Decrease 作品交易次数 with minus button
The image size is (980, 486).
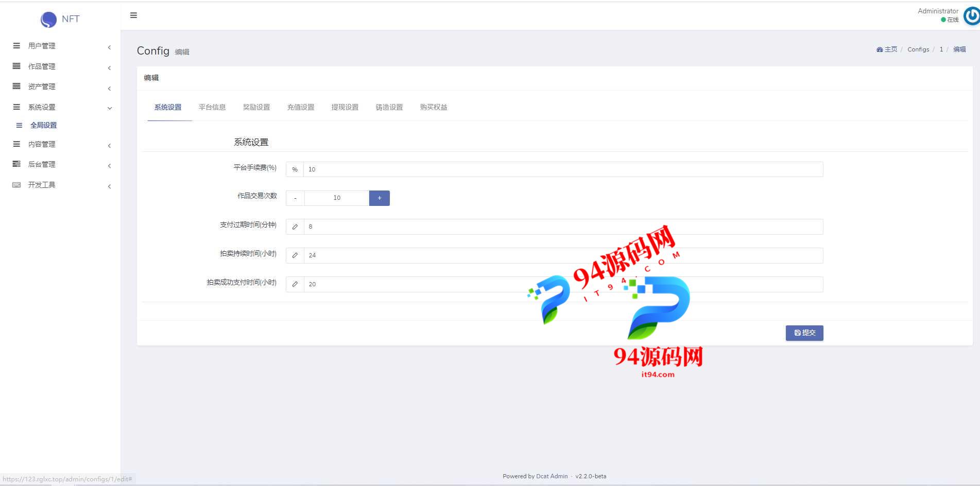(295, 198)
